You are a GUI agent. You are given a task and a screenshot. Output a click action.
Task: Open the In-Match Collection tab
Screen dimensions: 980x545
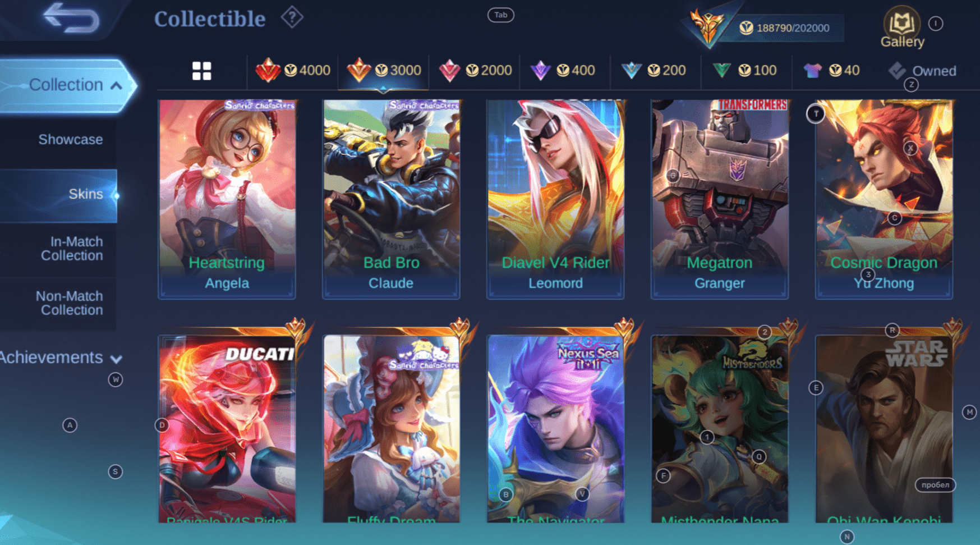(x=72, y=249)
